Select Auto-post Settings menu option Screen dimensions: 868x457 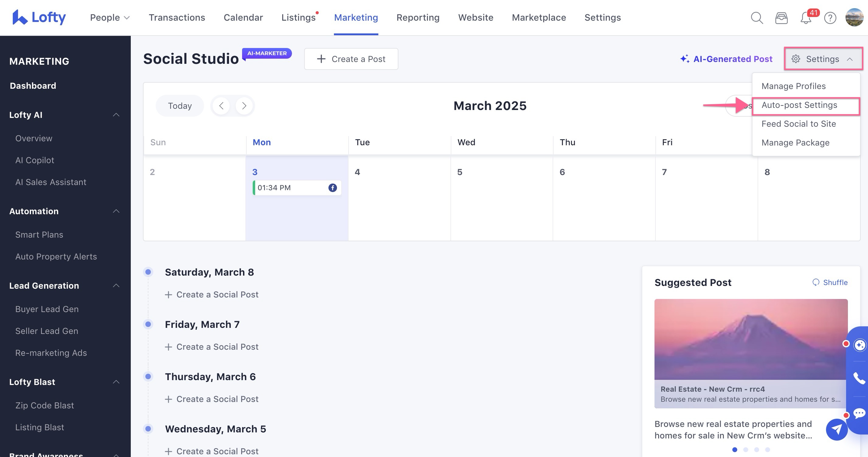tap(806, 105)
